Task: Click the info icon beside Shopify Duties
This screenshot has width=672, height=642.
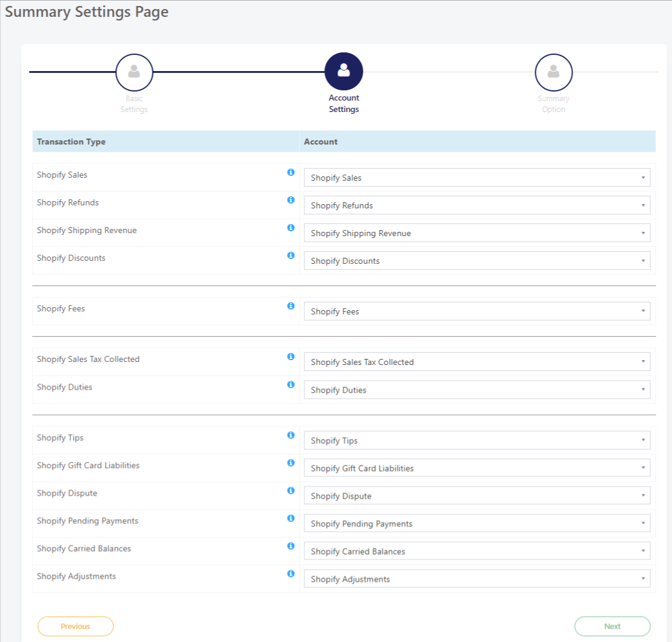Action: [290, 384]
